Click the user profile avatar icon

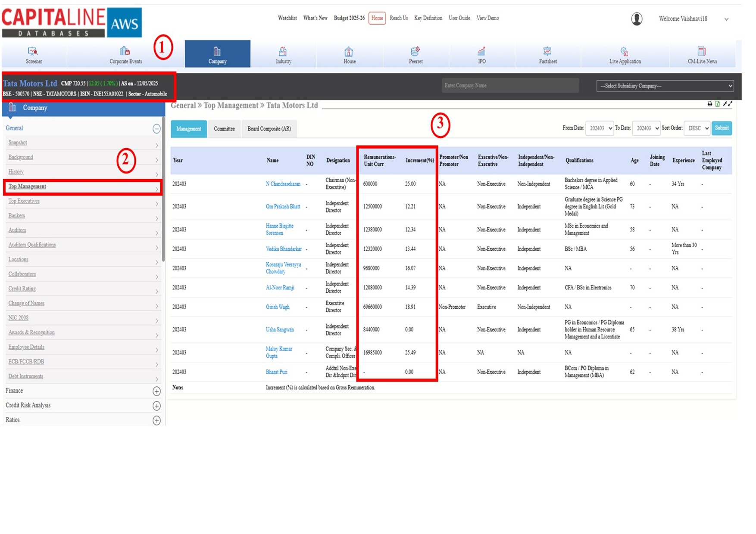coord(637,19)
